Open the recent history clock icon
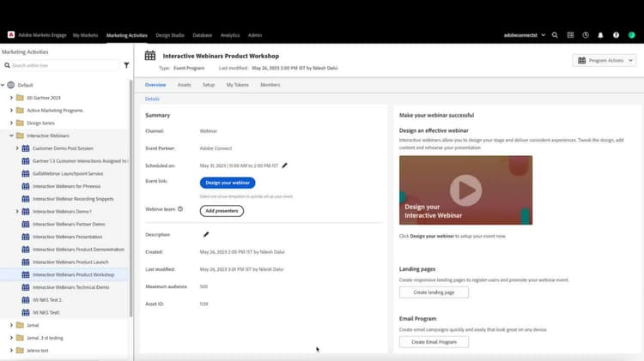The height and width of the screenshot is (361, 644). coord(586,35)
